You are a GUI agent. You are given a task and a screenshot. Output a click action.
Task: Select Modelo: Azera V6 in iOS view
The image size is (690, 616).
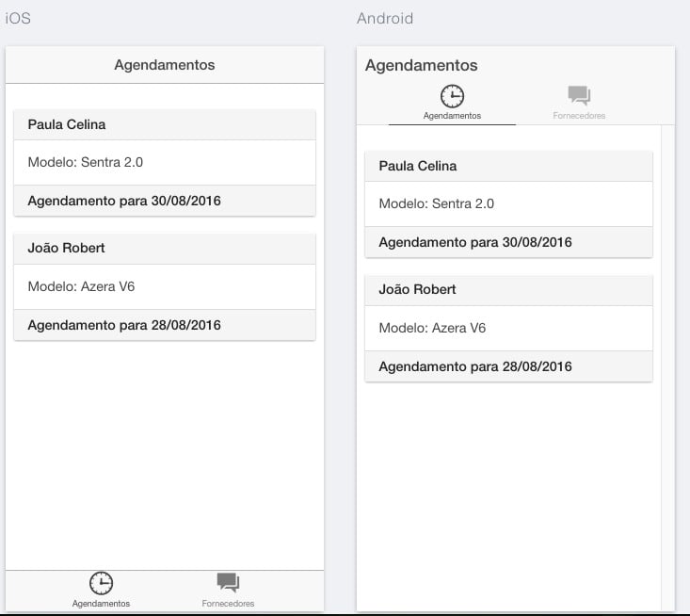pyautogui.click(x=165, y=286)
